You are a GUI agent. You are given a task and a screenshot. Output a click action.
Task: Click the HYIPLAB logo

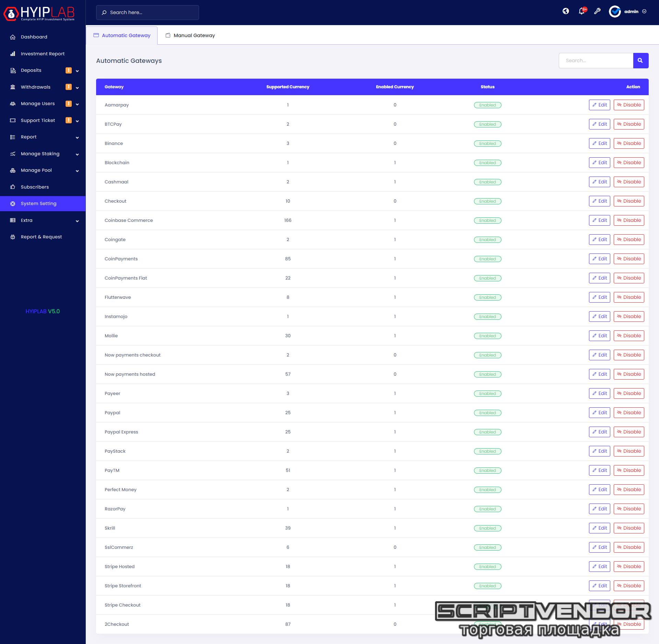39,13
